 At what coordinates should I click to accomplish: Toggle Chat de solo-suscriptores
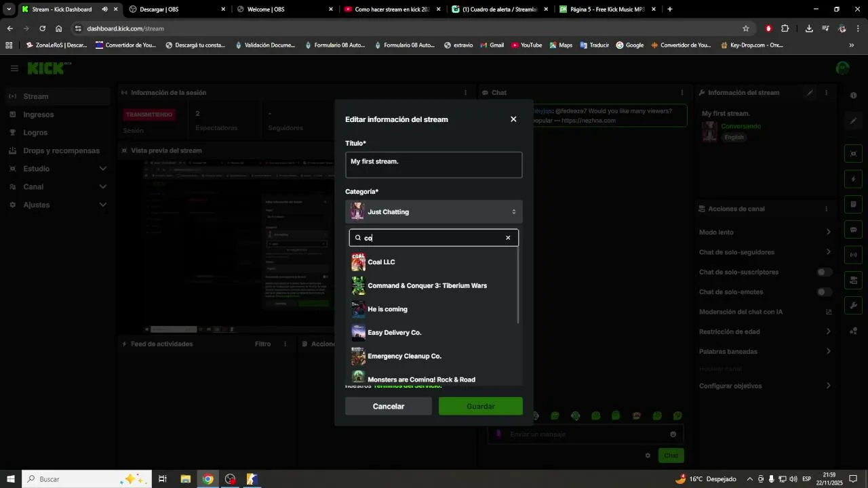point(824,272)
